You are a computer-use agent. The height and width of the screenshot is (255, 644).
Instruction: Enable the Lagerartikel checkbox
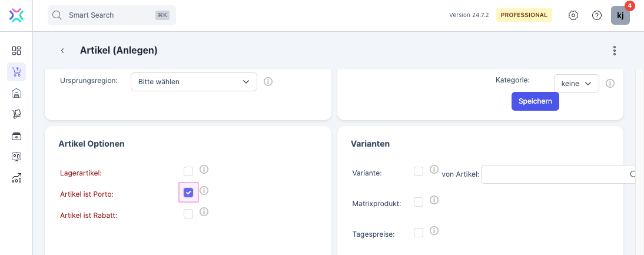tap(188, 171)
